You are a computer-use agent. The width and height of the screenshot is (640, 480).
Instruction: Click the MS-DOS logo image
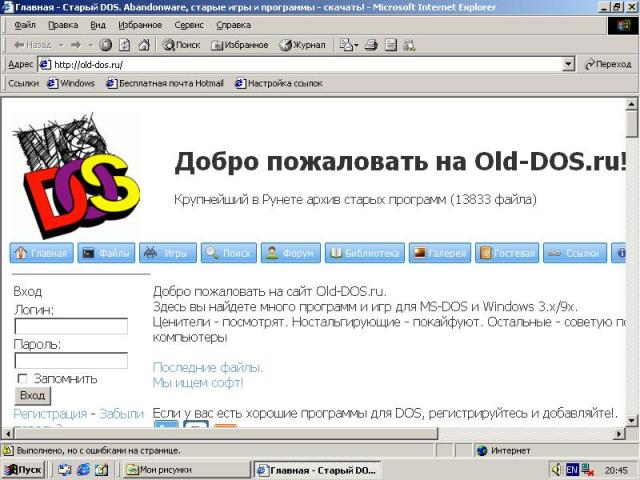[x=76, y=176]
